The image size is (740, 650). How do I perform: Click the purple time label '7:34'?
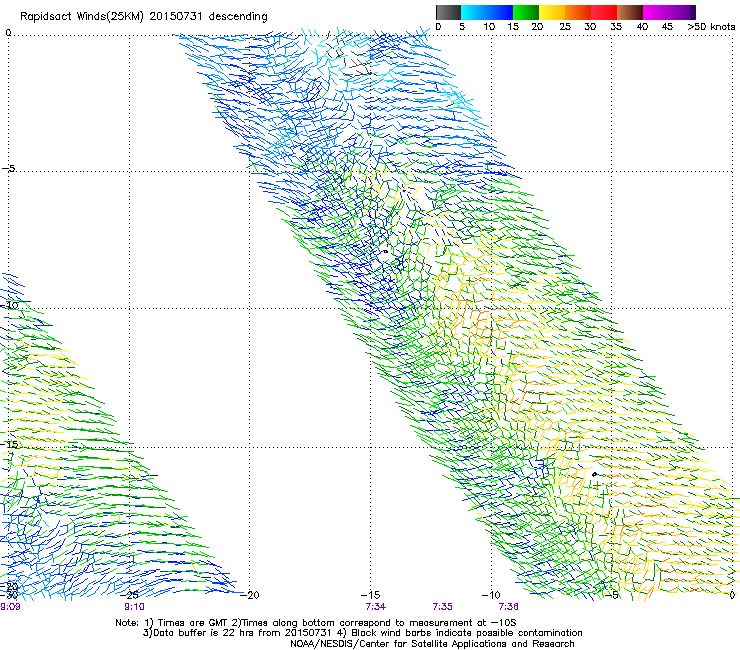tap(376, 607)
